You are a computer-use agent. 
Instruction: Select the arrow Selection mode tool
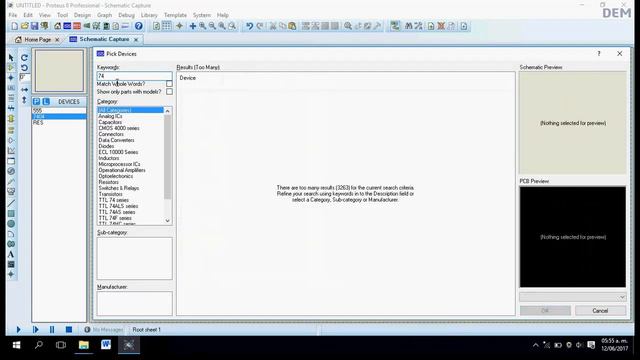click(x=11, y=58)
